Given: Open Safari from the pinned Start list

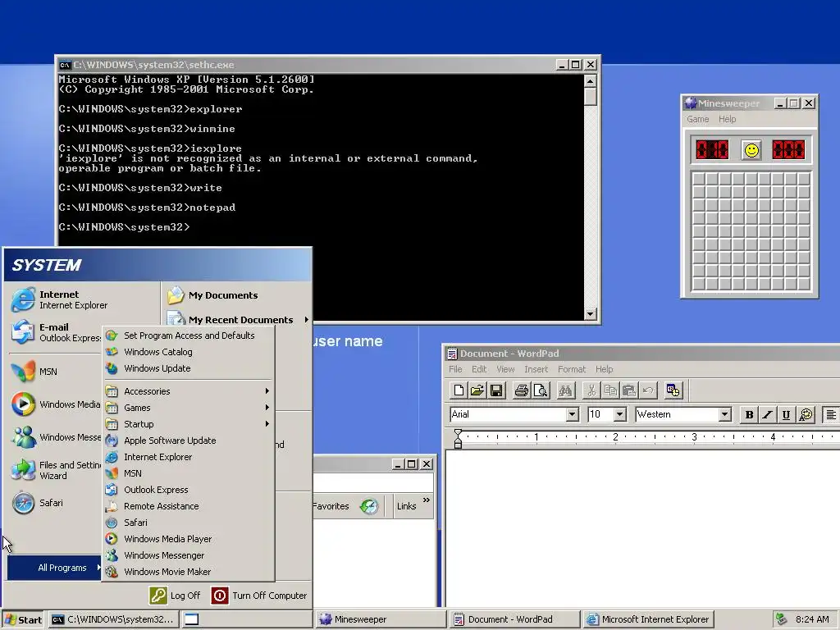Looking at the screenshot, I should (56, 503).
